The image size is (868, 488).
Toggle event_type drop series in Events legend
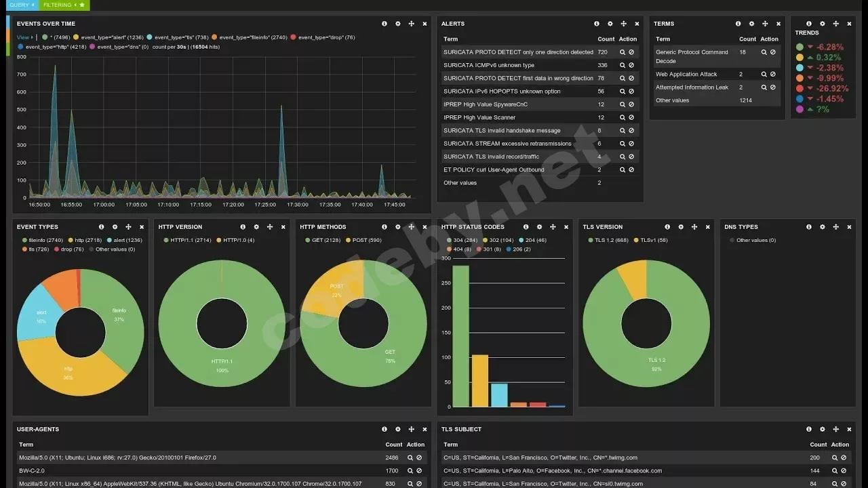[x=323, y=37]
